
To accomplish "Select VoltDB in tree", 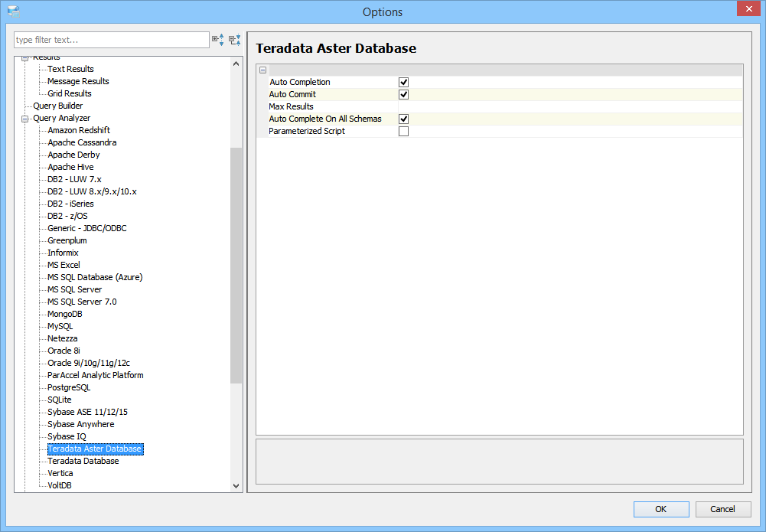I will [60, 485].
